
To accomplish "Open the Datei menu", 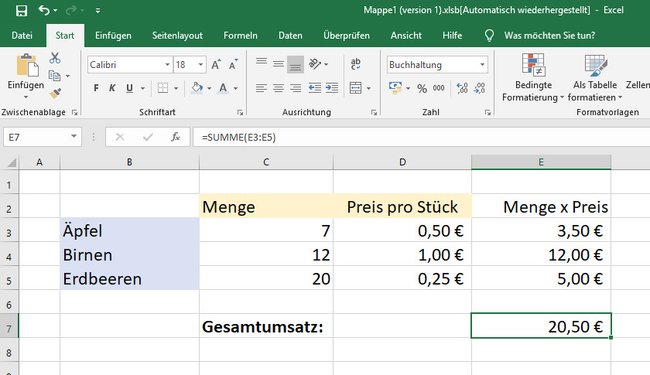I will (22, 36).
